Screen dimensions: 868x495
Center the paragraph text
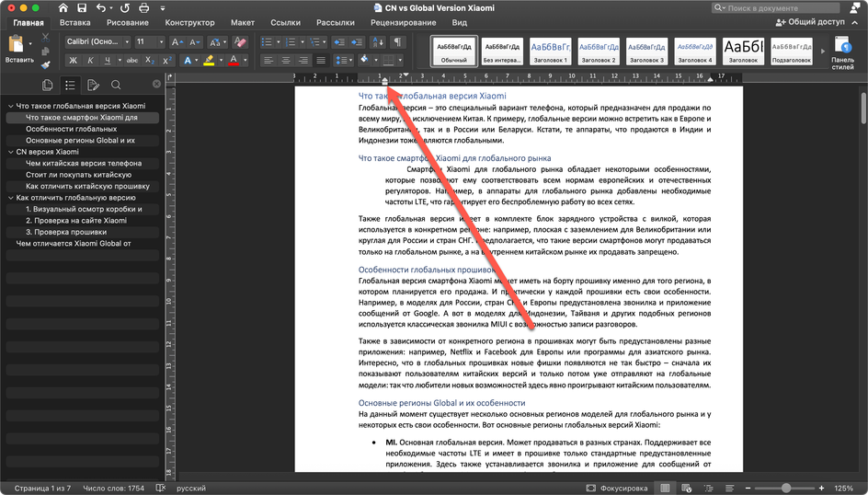pyautogui.click(x=286, y=61)
